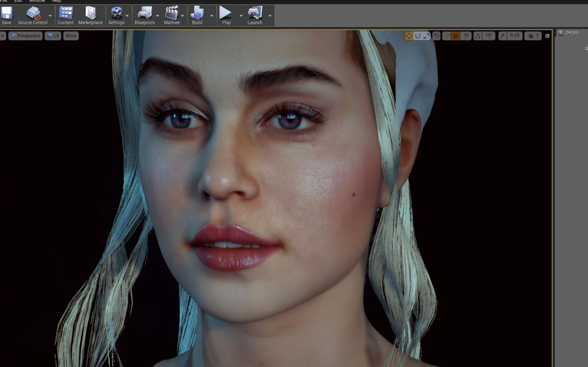Open the Window menu

(37, 1)
